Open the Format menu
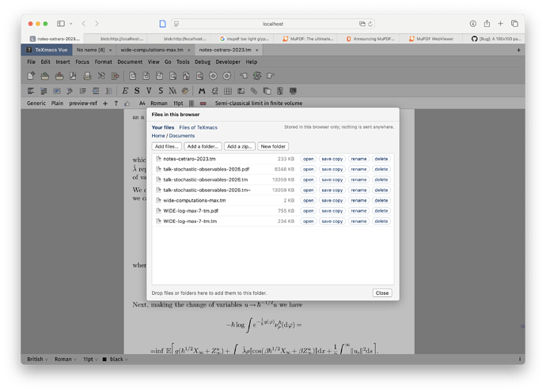 (x=104, y=62)
